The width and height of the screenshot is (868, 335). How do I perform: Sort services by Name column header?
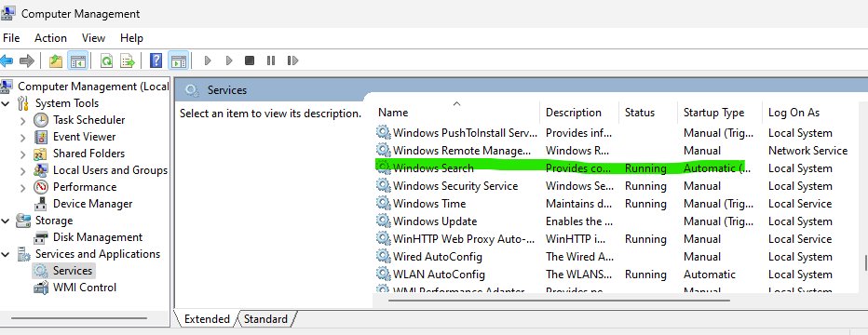[456, 113]
